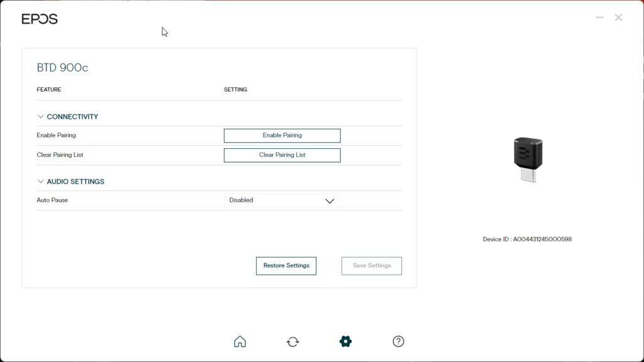Viewport: 644px width, 362px height.
Task: Click the Auto Pause feature label
Action: (52, 200)
